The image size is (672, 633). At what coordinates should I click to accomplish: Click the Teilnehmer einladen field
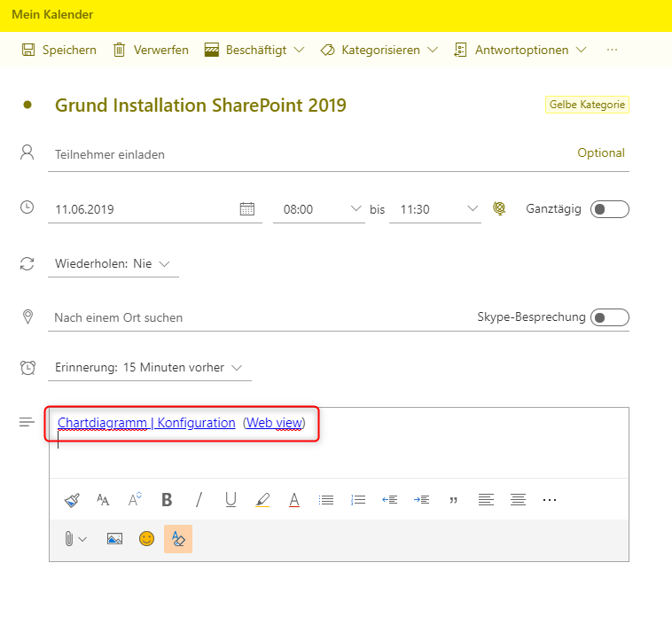(x=309, y=154)
